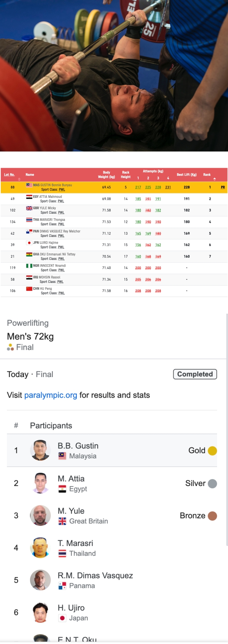Viewport: 228px width, 644px height.
Task: Open the PR link in Gustin's row
Action: coord(223,187)
